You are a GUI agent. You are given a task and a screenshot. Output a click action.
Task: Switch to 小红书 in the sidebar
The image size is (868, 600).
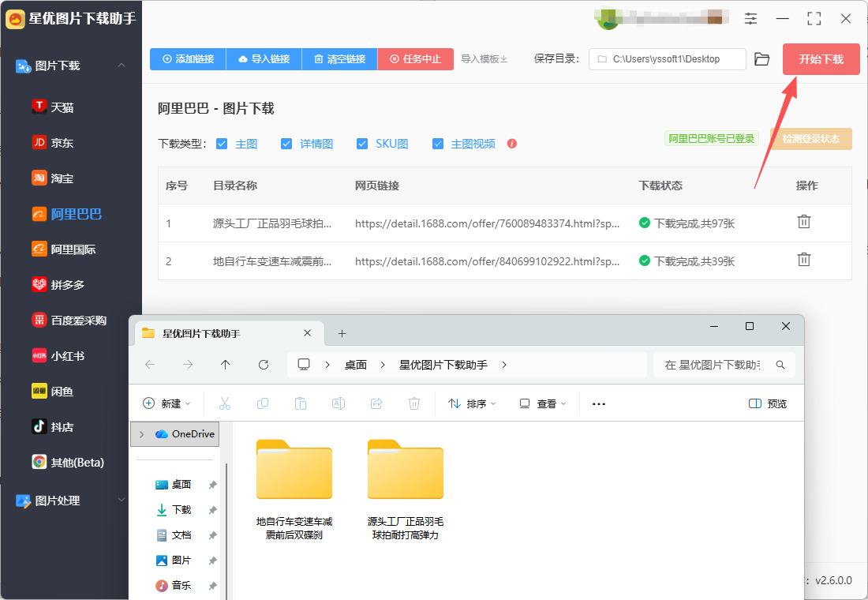coord(67,356)
